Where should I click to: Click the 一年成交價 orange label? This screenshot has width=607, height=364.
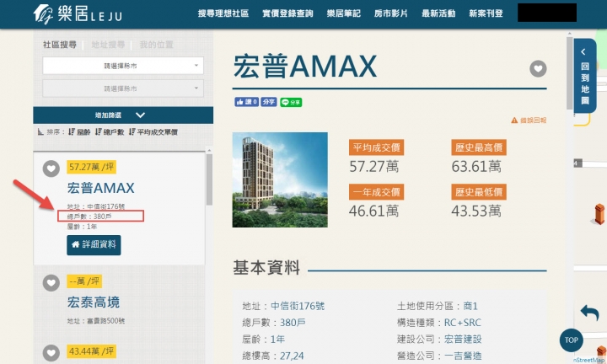click(376, 192)
